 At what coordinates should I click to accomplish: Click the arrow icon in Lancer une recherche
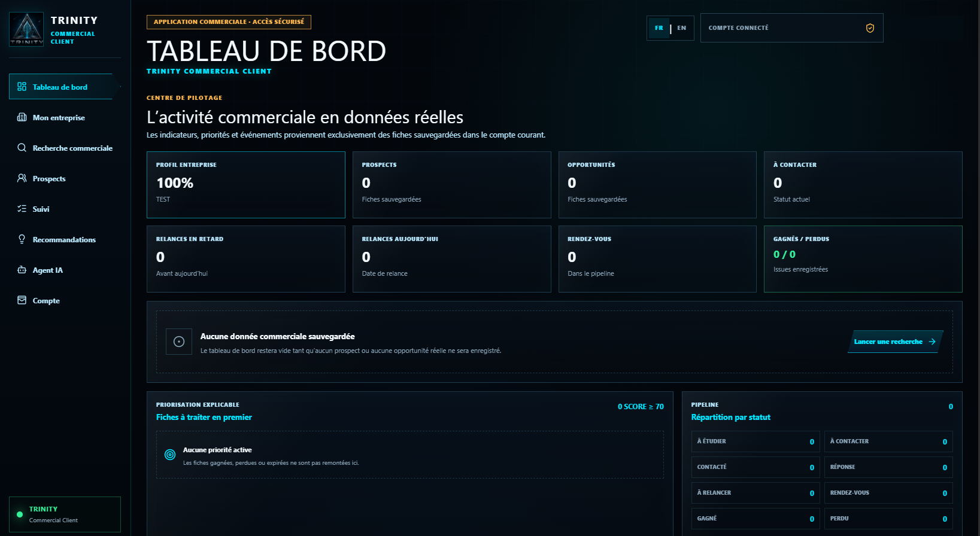932,342
